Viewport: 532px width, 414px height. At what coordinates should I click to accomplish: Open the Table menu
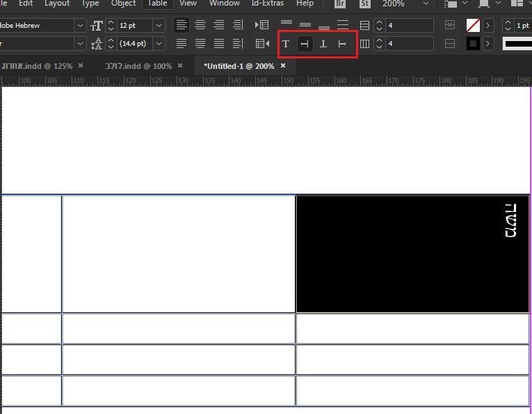coord(157,3)
